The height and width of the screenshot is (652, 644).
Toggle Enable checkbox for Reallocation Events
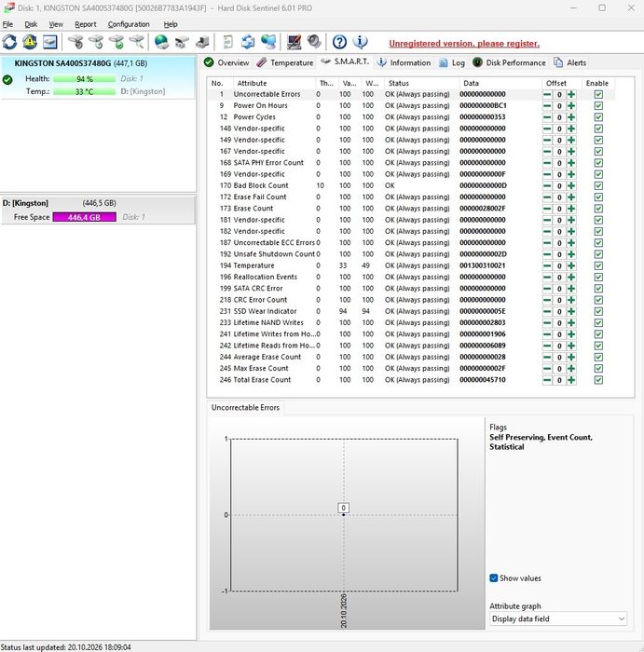pos(598,278)
